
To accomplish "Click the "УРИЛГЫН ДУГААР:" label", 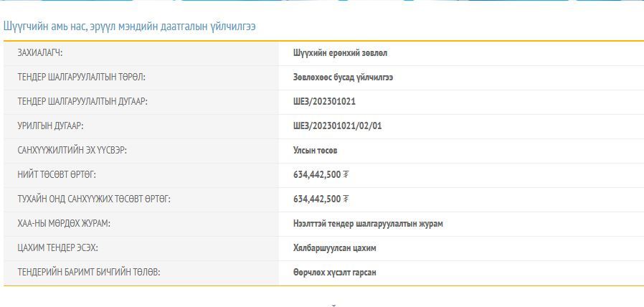I will click(x=51, y=126).
